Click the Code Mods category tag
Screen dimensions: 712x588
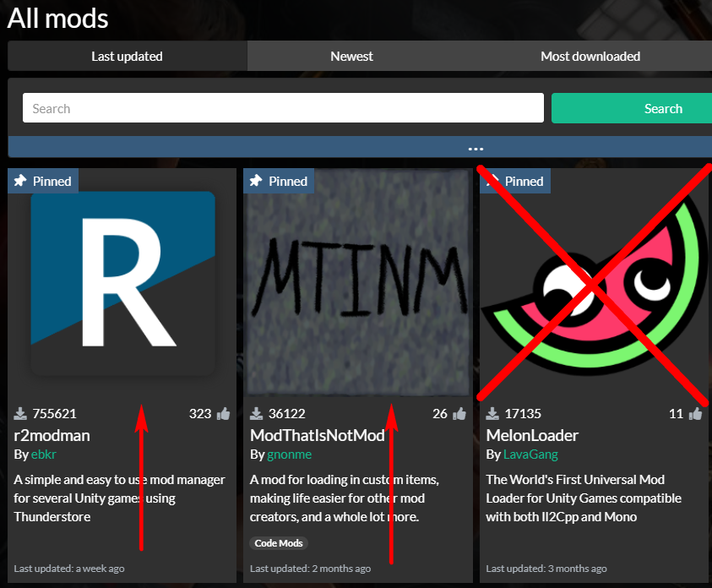279,543
